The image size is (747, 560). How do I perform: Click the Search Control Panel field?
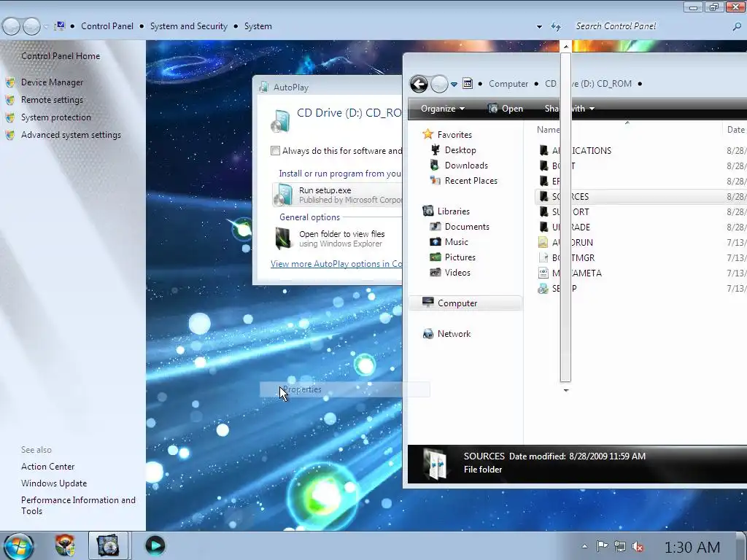pos(650,26)
